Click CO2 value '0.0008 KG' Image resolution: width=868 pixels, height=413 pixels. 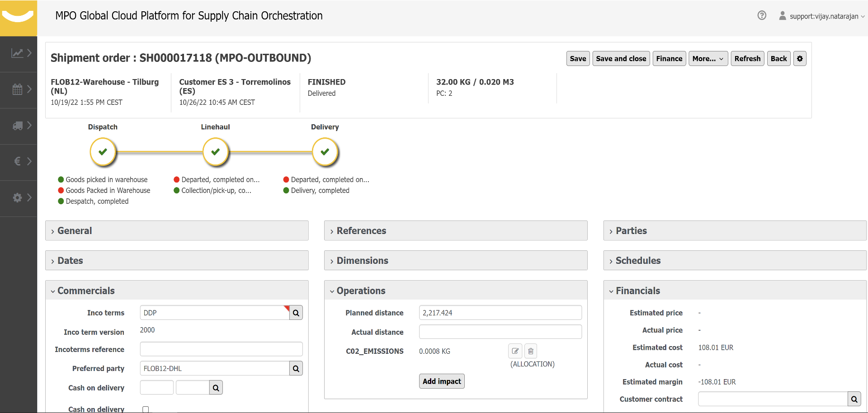coord(434,351)
